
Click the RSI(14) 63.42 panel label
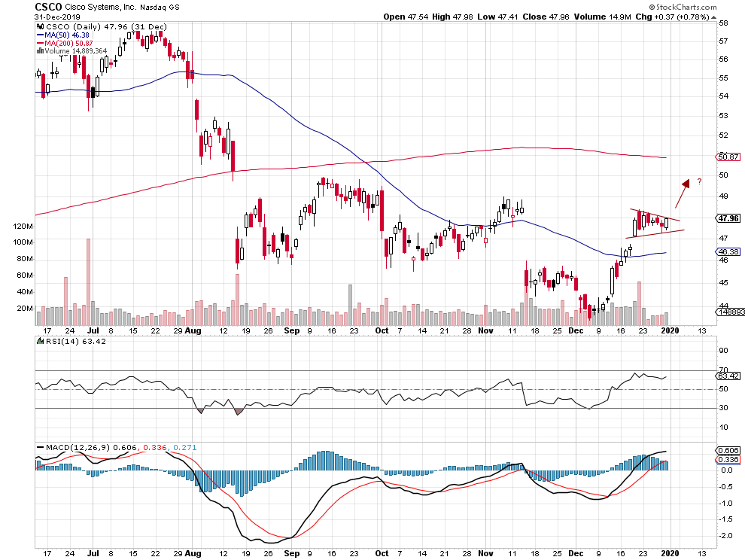pyautogui.click(x=76, y=341)
